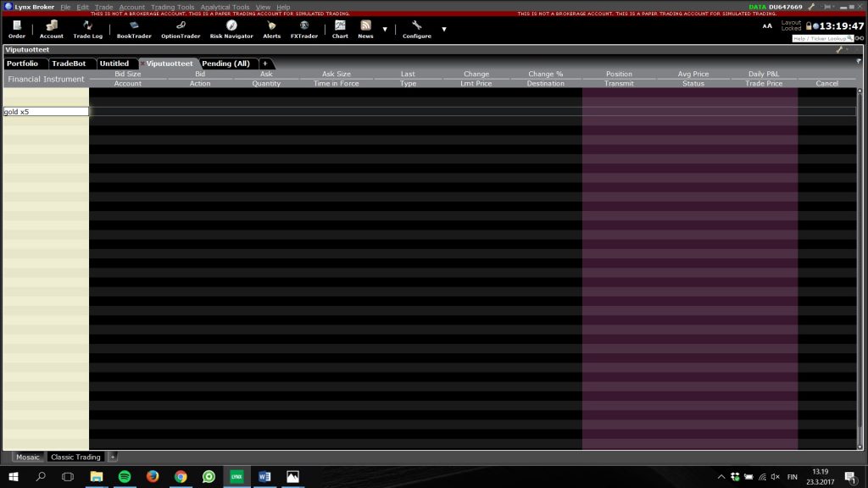This screenshot has height=488, width=868.
Task: Open the Risk Navigator icon
Action: tap(231, 30)
